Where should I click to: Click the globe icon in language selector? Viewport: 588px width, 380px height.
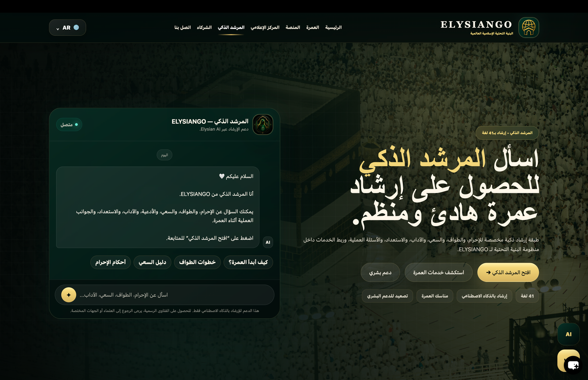(76, 28)
